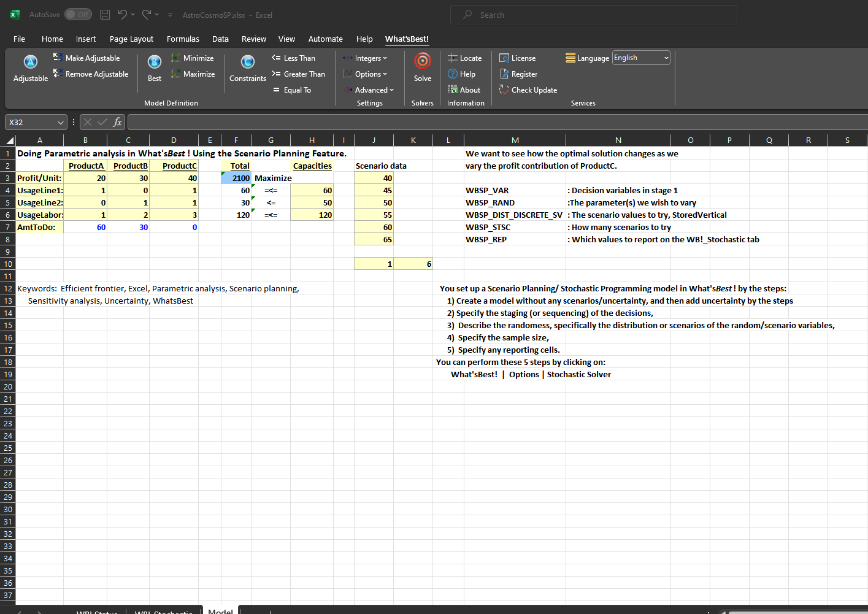Open the File menu
Viewport: 868px width, 614px height.
click(19, 39)
